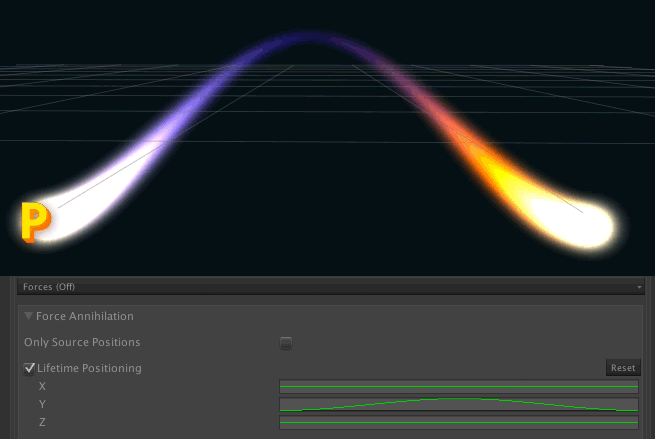The height and width of the screenshot is (439, 655).
Task: Click the Force Annihilation section title
Action: tap(85, 316)
